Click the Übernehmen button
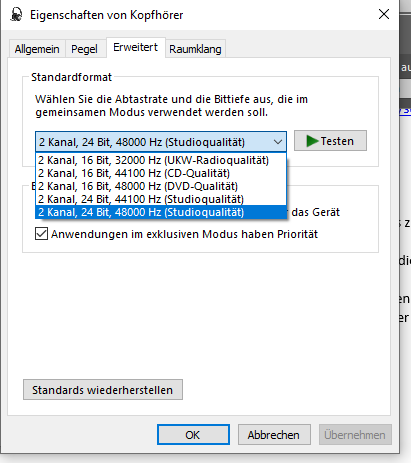The height and width of the screenshot is (463, 411). (355, 435)
